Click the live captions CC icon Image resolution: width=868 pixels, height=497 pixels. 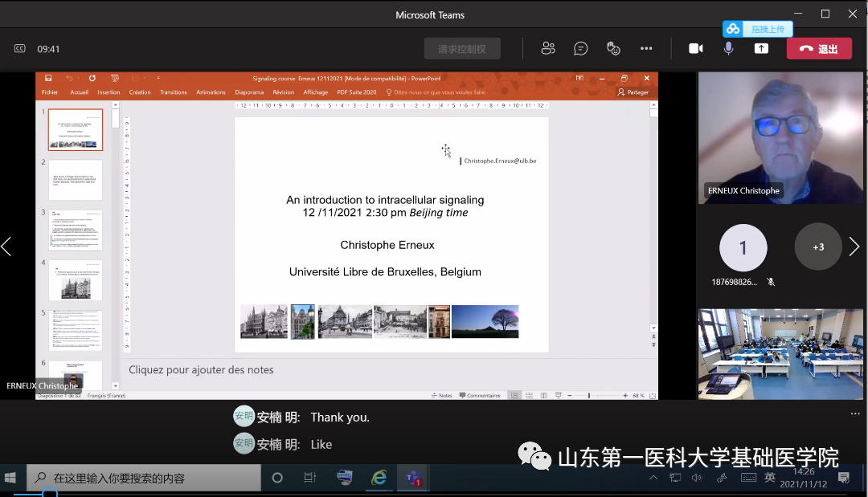tap(20, 49)
